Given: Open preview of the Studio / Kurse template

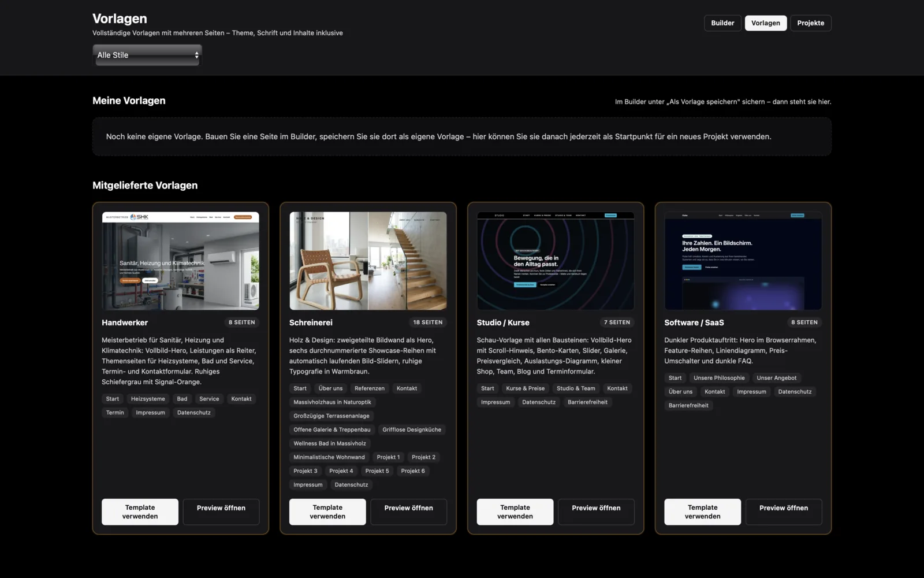Looking at the screenshot, I should point(596,512).
